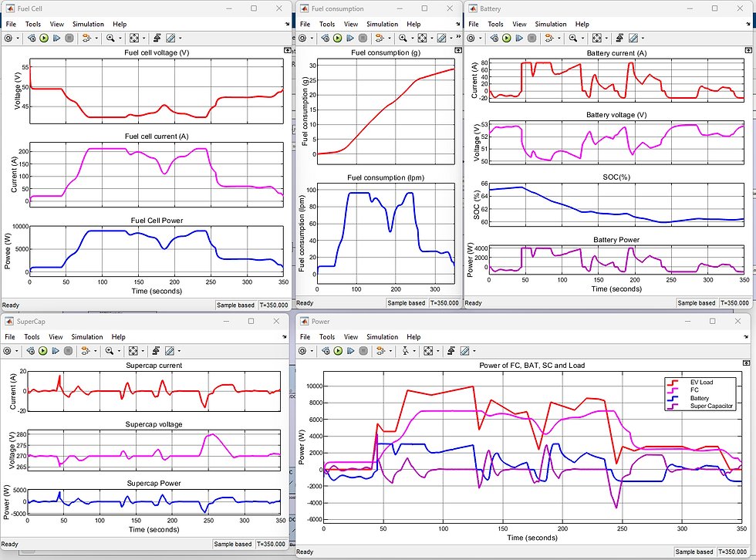Select the Zoom tool in Fuel consumption scope
The width and height of the screenshot is (756, 560).
[402, 39]
